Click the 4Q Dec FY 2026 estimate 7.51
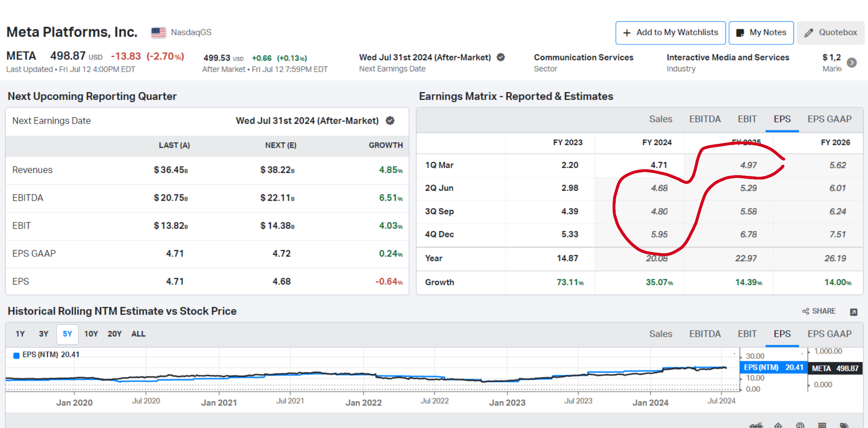 pyautogui.click(x=838, y=235)
